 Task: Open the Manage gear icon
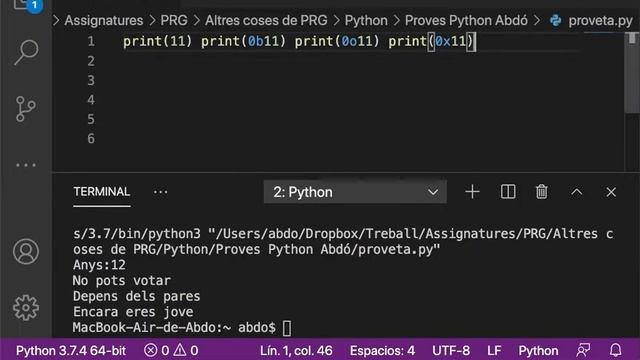pos(26,307)
